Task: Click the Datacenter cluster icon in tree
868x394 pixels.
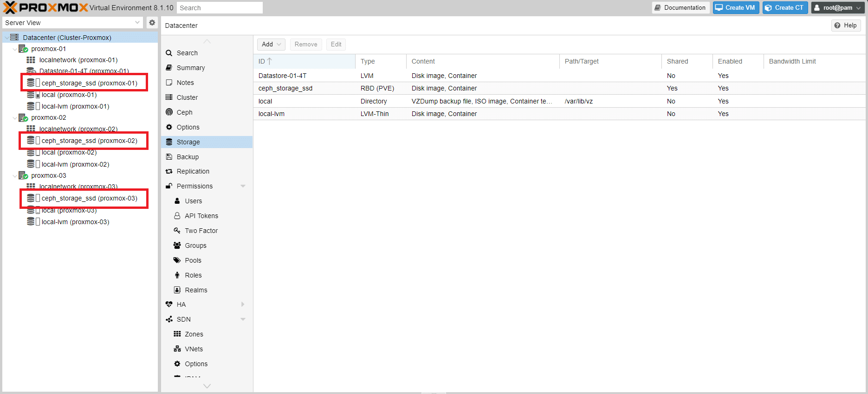Action: point(14,37)
